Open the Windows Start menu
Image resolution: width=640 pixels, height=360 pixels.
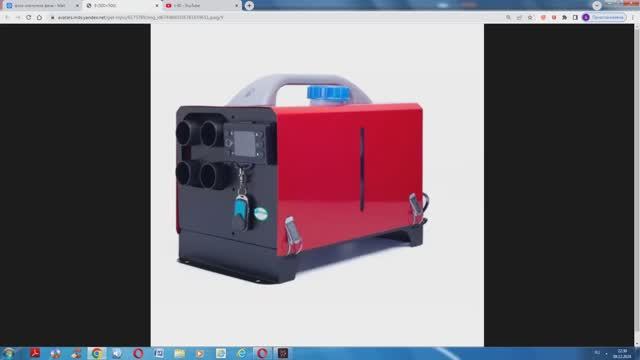click(x=9, y=353)
